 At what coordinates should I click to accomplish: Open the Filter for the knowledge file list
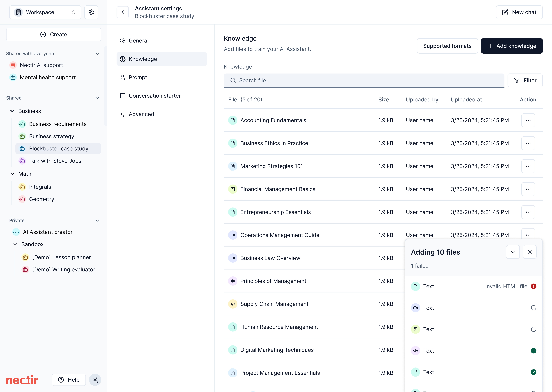[525, 80]
